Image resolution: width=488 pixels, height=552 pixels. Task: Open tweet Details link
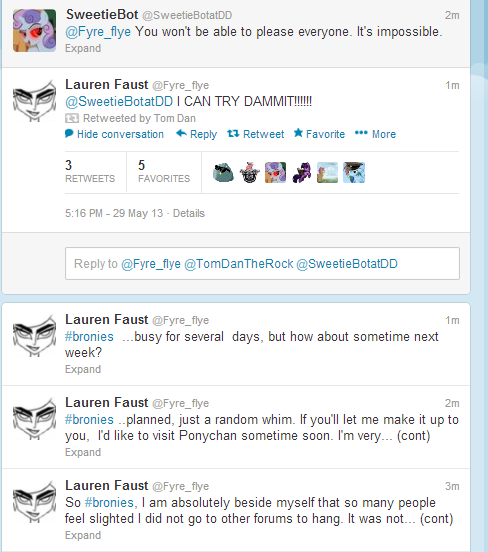(x=188, y=213)
